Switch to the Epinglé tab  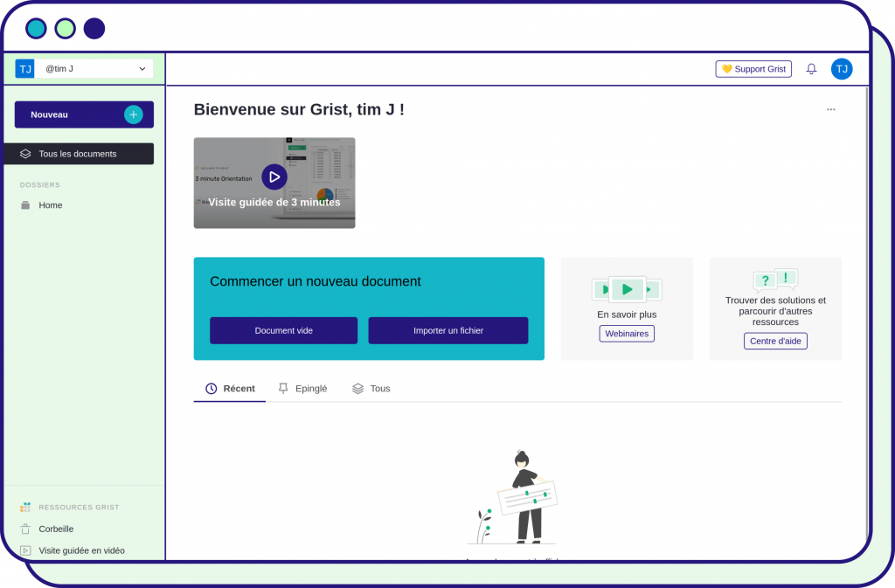(302, 389)
